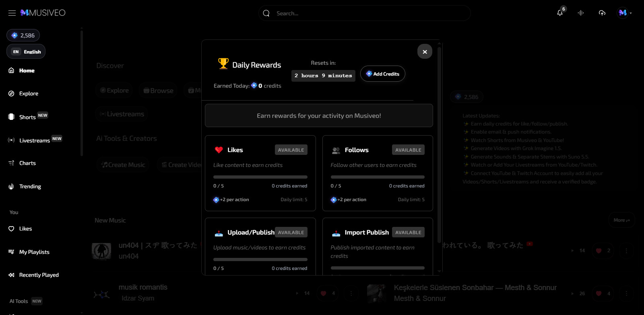This screenshot has height=315, width=644.
Task: Click the Follows card AVAILABLE badge
Action: click(408, 150)
